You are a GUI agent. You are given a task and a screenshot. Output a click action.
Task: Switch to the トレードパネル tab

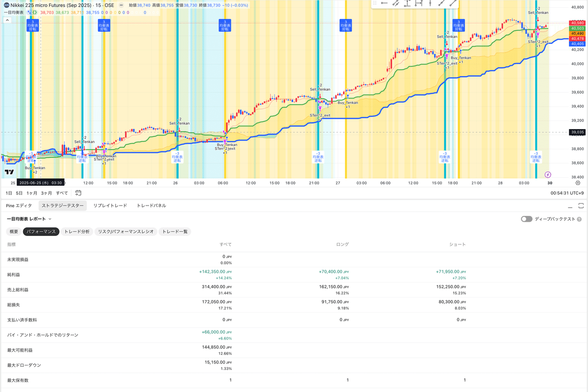[x=151, y=206]
